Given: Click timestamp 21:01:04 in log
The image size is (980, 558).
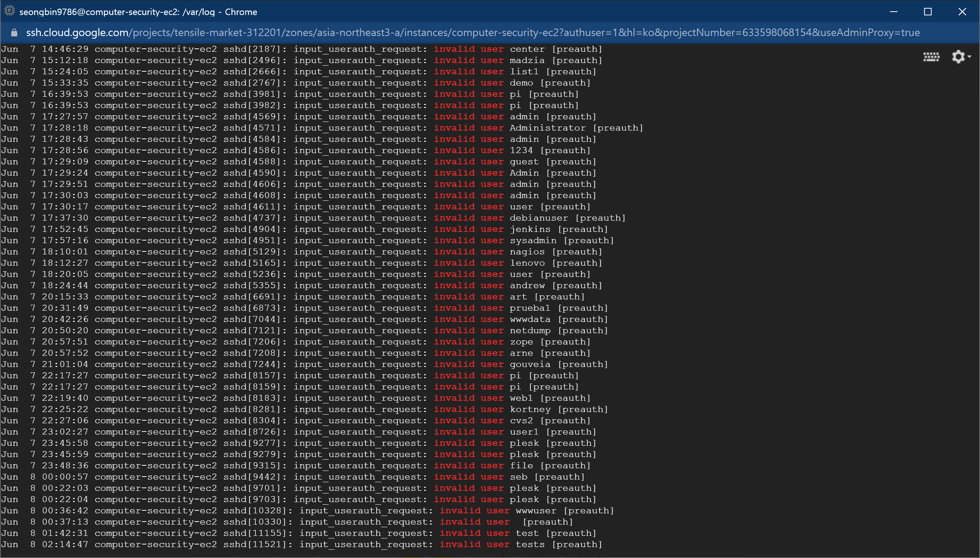Looking at the screenshot, I should 65,364.
